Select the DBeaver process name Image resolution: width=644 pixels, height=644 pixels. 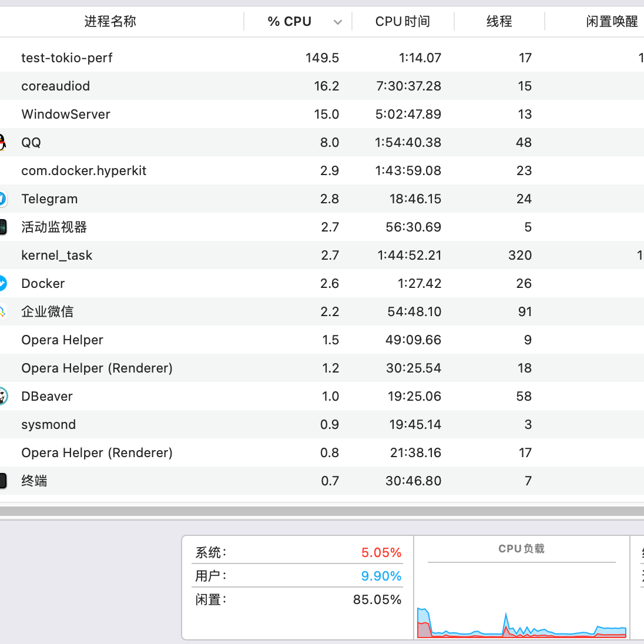tap(47, 397)
